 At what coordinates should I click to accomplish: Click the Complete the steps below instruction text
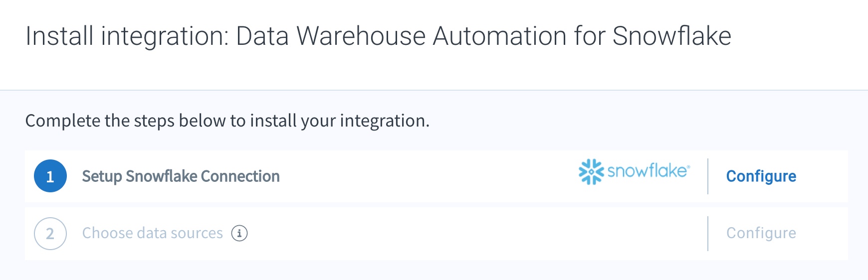[227, 121]
